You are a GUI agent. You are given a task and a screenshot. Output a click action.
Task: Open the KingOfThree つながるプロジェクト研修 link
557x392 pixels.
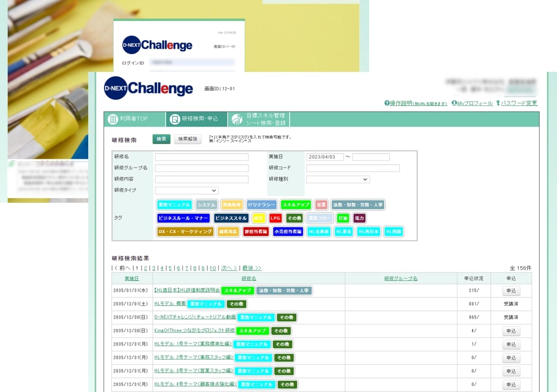coord(194,330)
